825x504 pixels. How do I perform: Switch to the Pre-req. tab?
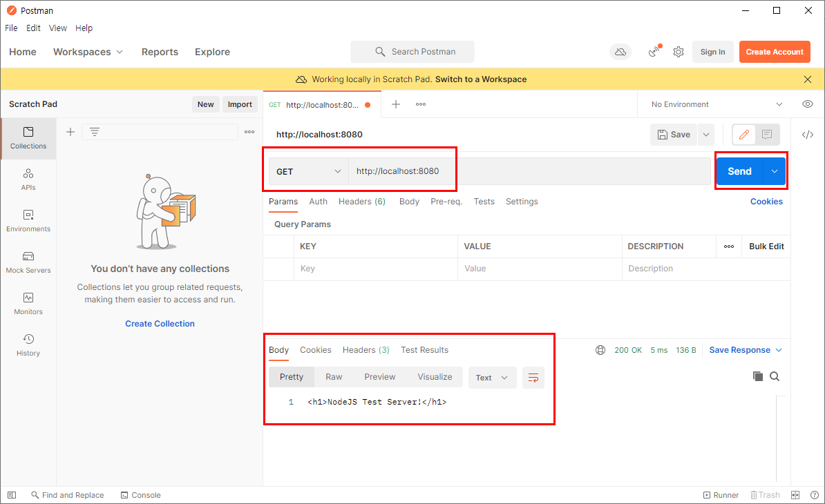click(x=446, y=202)
